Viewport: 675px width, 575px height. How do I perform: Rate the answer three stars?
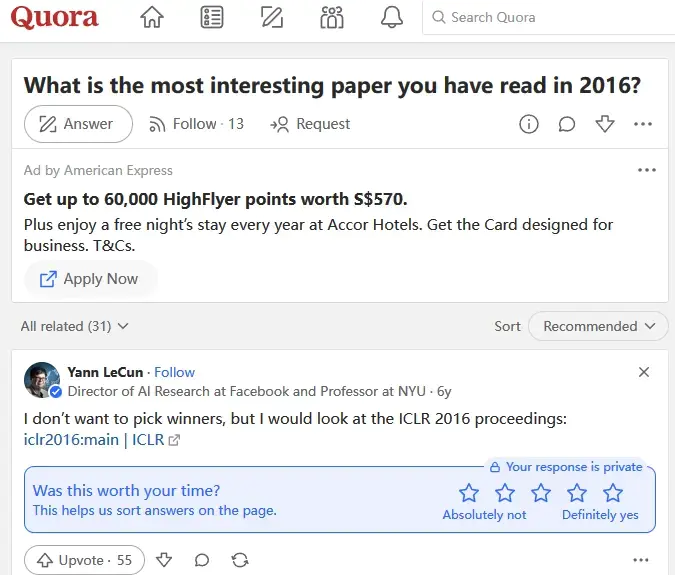pos(541,493)
